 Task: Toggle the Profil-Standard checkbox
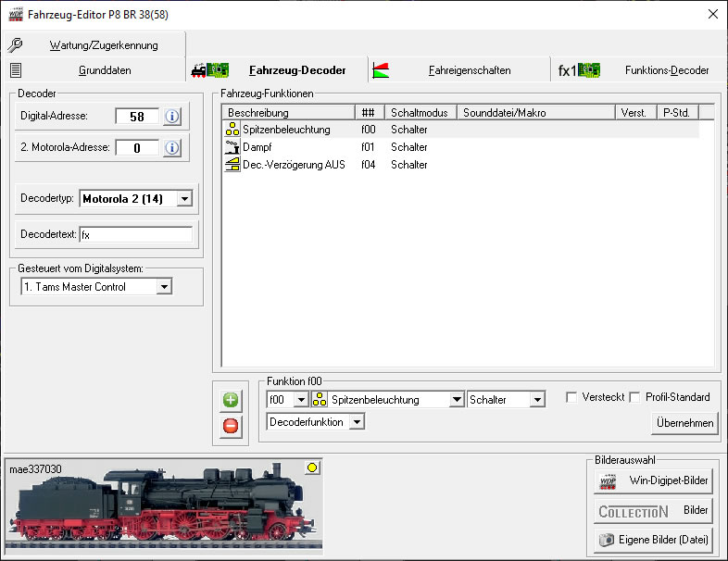[x=634, y=398]
